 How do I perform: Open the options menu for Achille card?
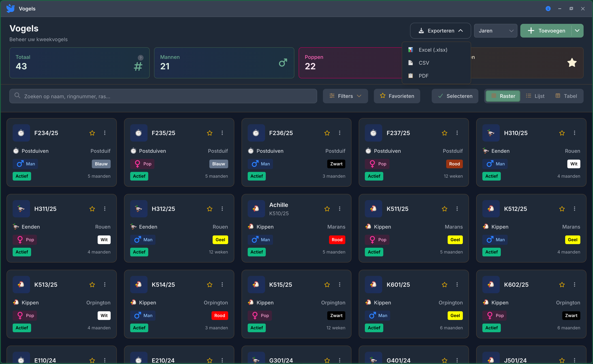[x=340, y=209]
